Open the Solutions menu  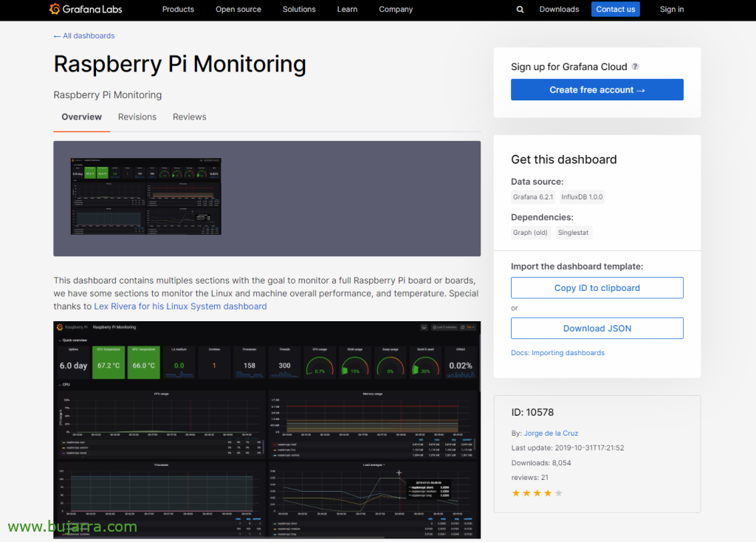coord(299,10)
